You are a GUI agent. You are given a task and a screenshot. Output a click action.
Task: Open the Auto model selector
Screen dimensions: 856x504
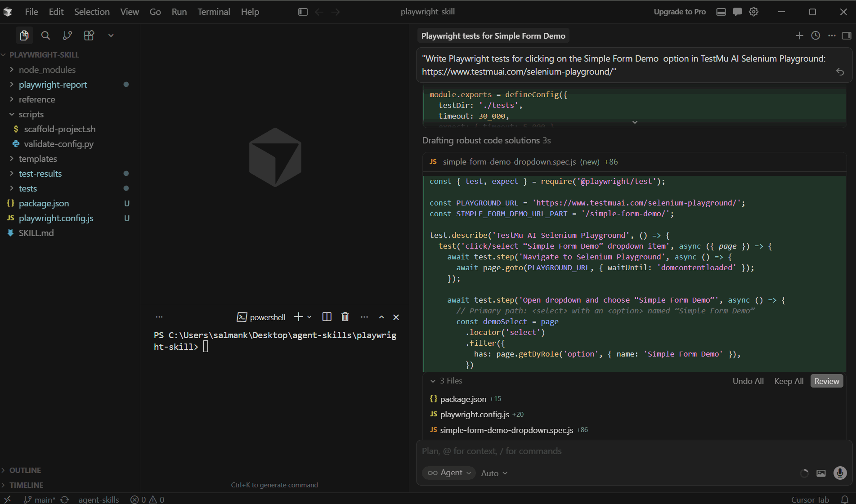(x=493, y=473)
